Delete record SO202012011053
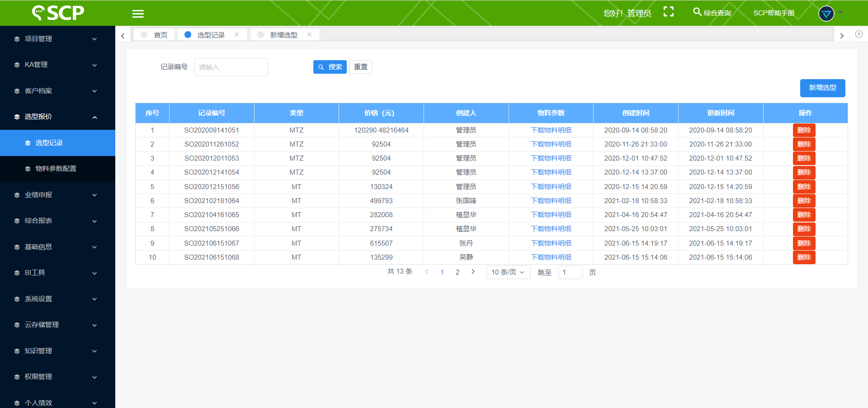Viewport: 868px width, 408px height. [x=804, y=158]
